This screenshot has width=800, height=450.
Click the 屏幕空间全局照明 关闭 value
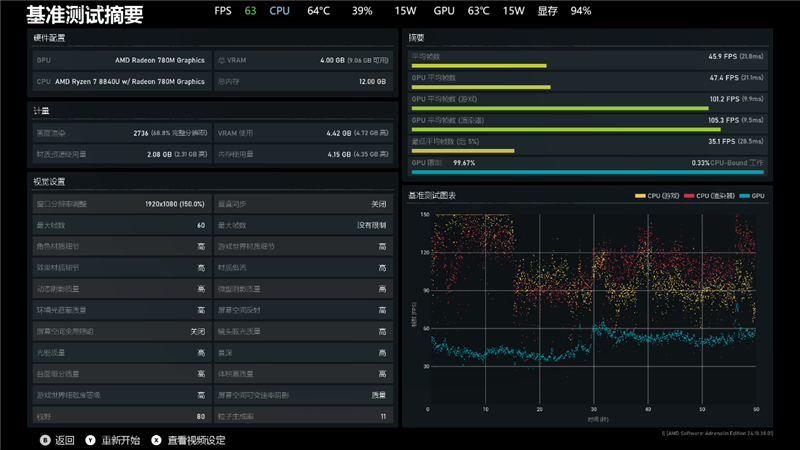point(197,332)
